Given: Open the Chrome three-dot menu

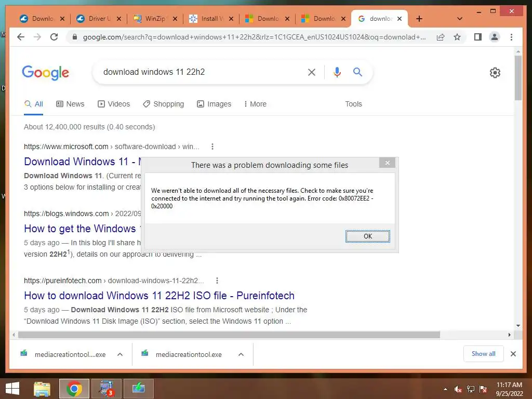Looking at the screenshot, I should click(511, 37).
